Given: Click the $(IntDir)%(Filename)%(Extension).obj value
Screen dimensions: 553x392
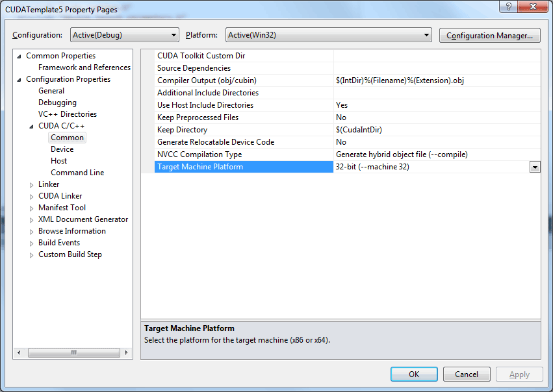Looking at the screenshot, I should click(x=400, y=80).
